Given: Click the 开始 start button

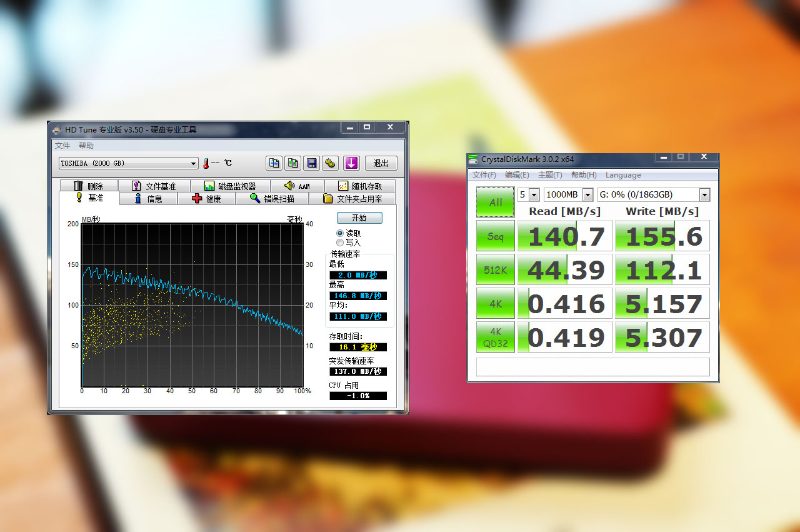Looking at the screenshot, I should point(359,218).
